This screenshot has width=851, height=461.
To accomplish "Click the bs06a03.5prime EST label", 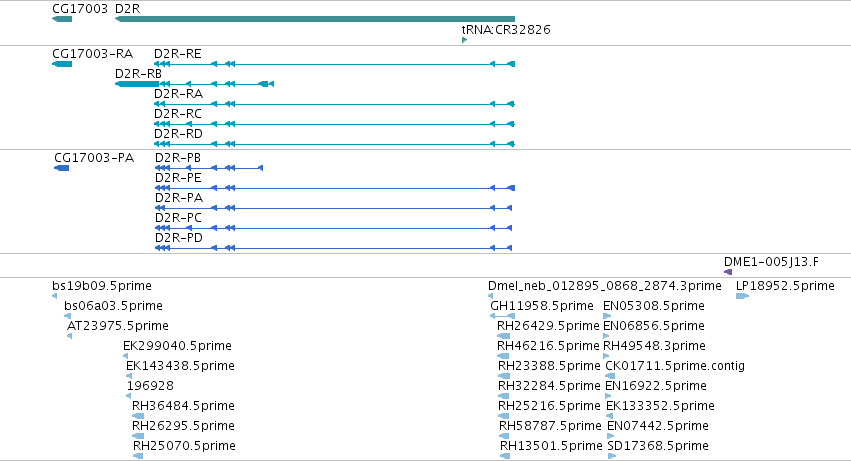I will point(113,306).
